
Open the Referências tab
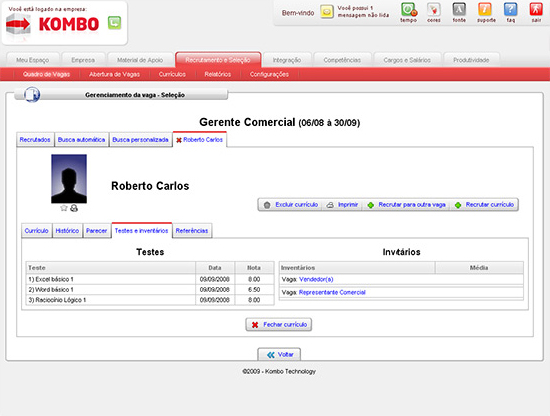tap(192, 231)
